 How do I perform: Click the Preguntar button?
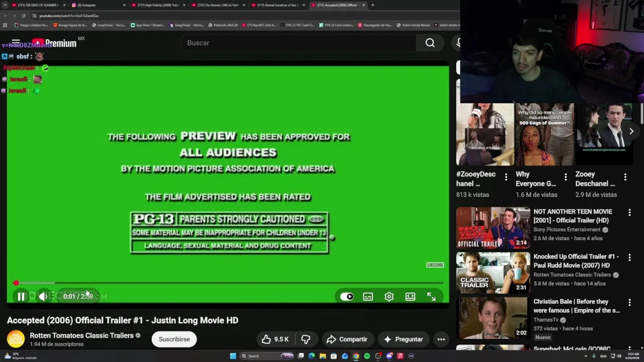(x=404, y=339)
